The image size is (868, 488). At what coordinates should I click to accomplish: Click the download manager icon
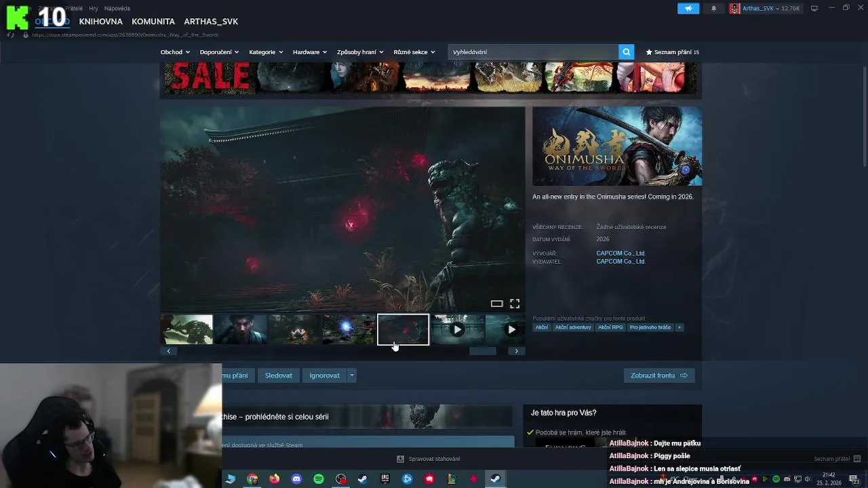click(400, 459)
